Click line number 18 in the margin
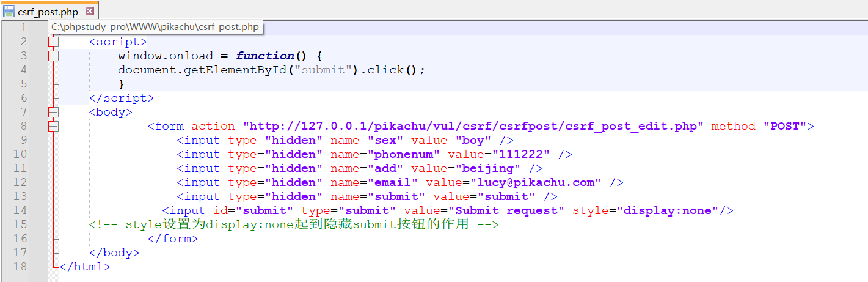The width and height of the screenshot is (868, 282). tap(20, 267)
